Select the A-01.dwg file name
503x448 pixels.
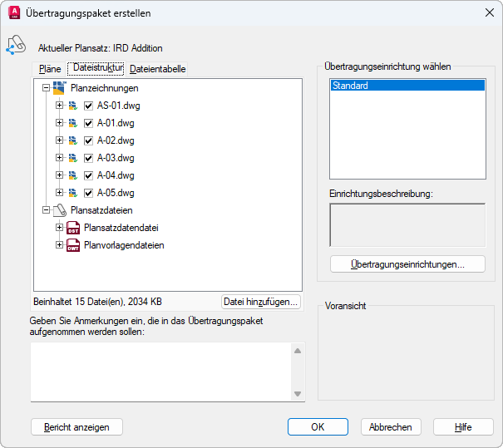116,123
